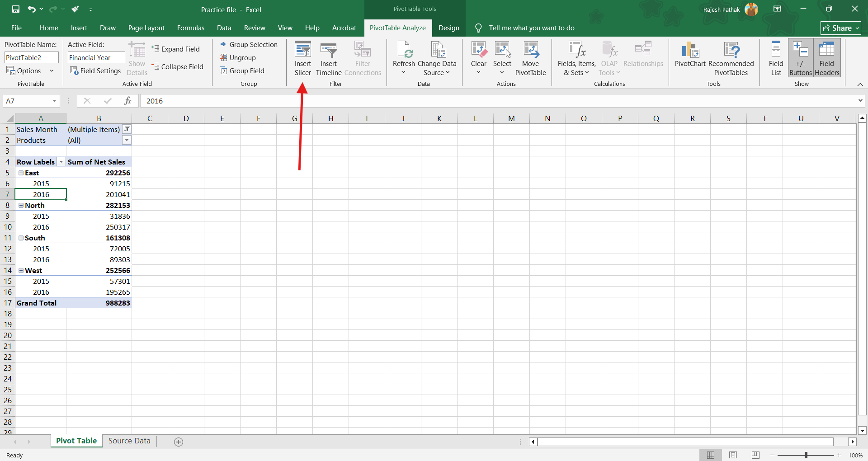Collapse the East row group
This screenshot has height=461, width=868.
(x=21, y=173)
